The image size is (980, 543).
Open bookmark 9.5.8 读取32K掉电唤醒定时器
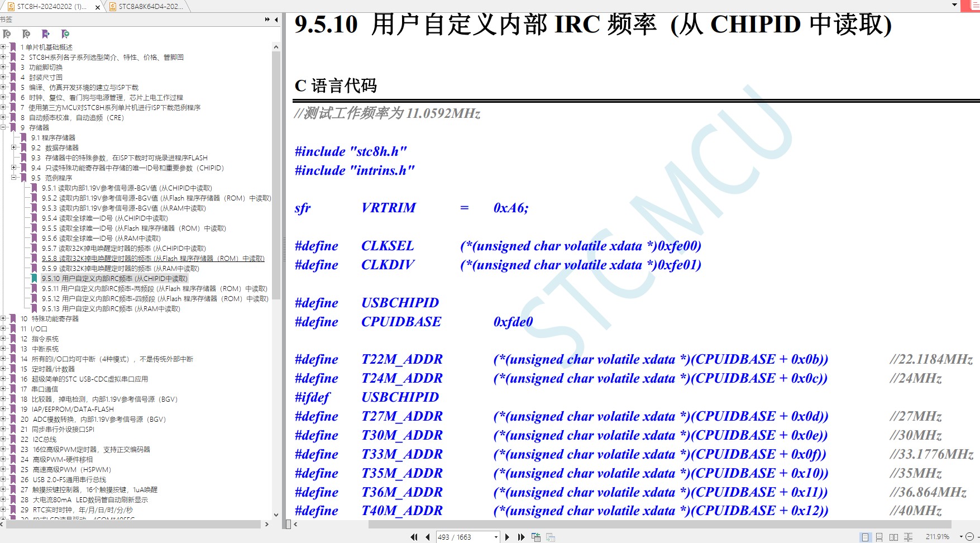tap(153, 259)
